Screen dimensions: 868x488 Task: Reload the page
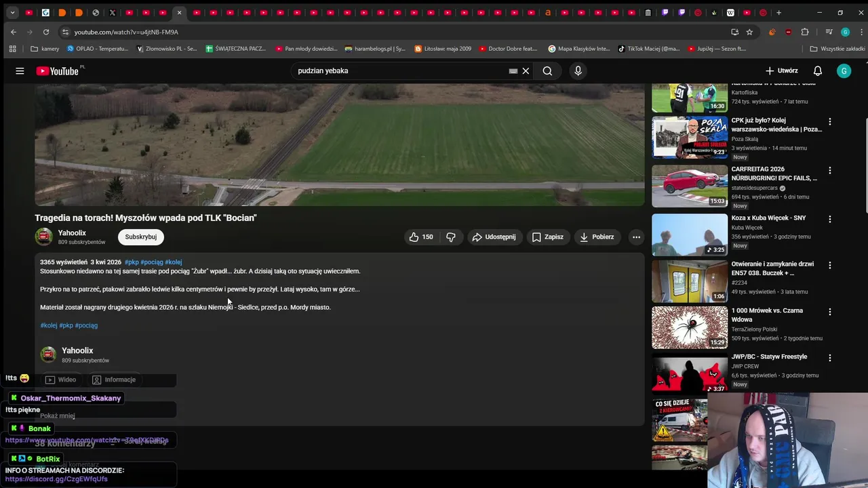point(45,32)
